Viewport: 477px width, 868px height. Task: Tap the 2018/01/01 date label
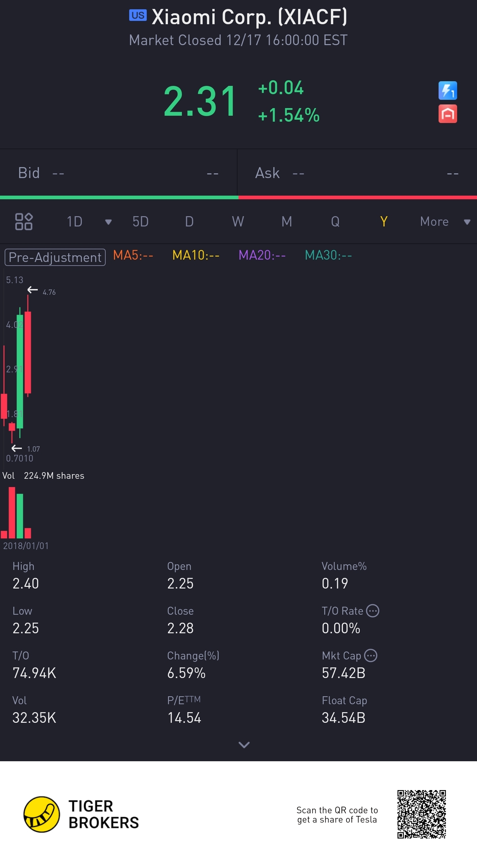coord(26,546)
